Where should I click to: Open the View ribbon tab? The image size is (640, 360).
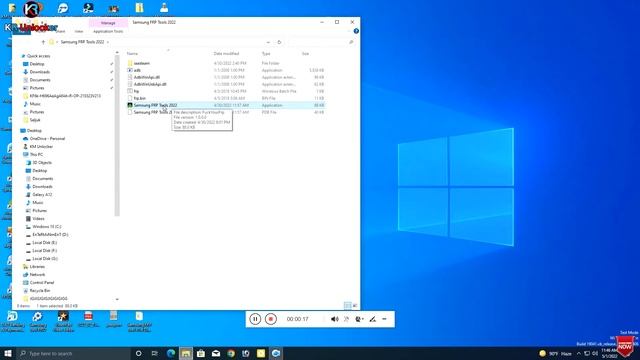(79, 31)
